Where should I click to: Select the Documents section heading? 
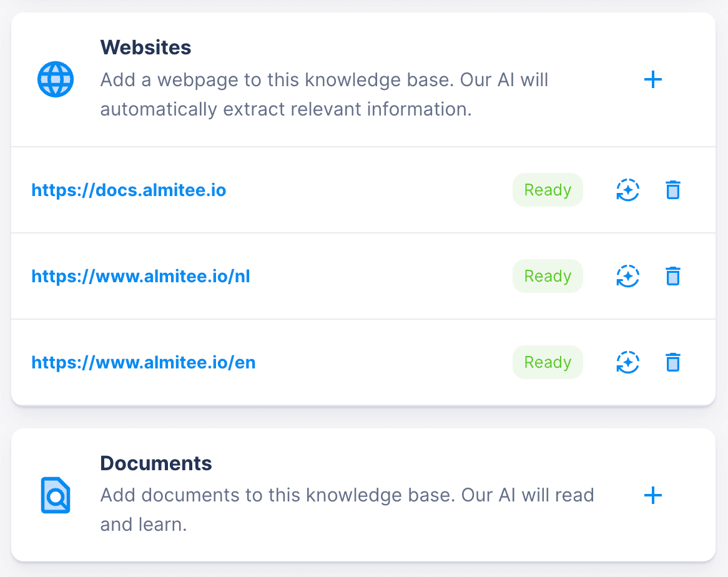(155, 463)
